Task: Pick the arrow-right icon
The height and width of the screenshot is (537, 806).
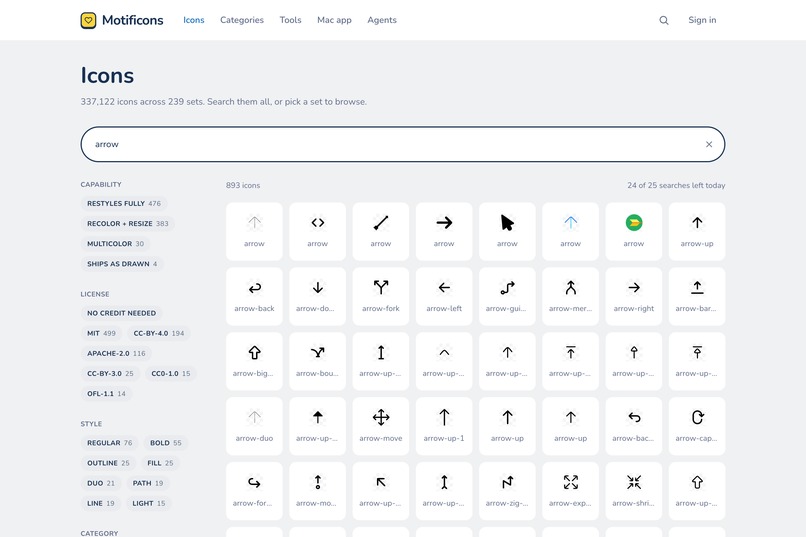Action: point(634,297)
